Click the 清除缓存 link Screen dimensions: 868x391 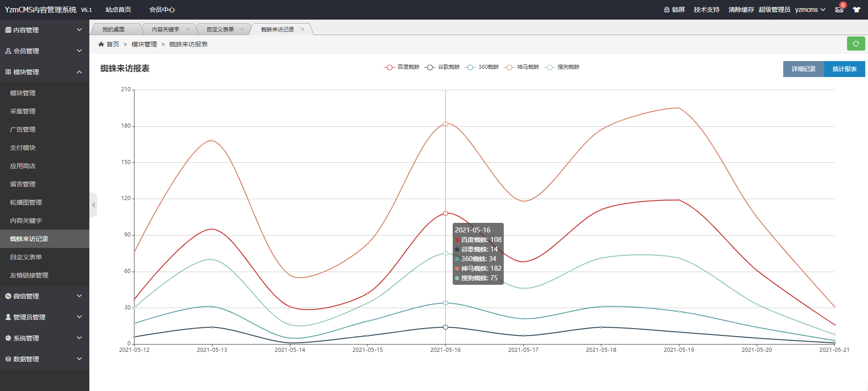point(741,10)
